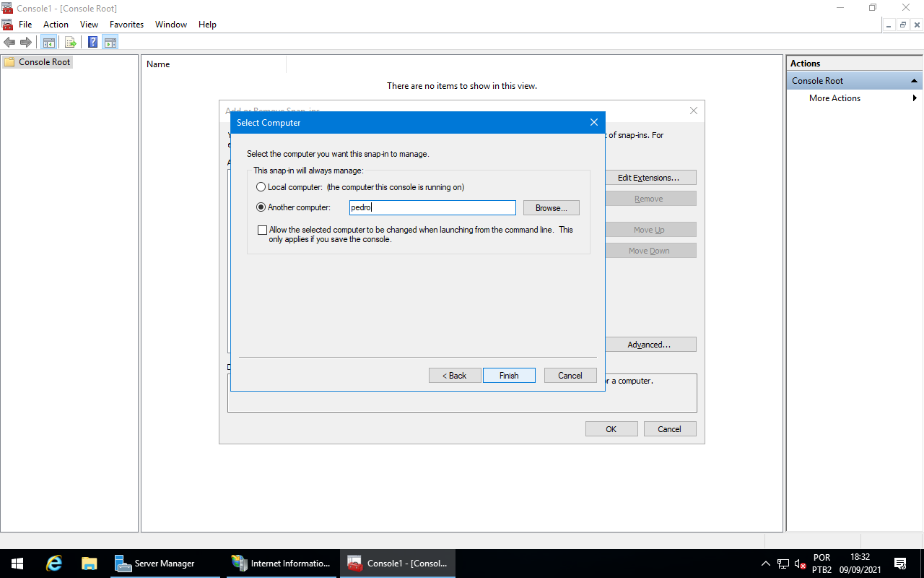Screen dimensions: 924x578
Task: Select the Local computer radio option
Action: 261,187
